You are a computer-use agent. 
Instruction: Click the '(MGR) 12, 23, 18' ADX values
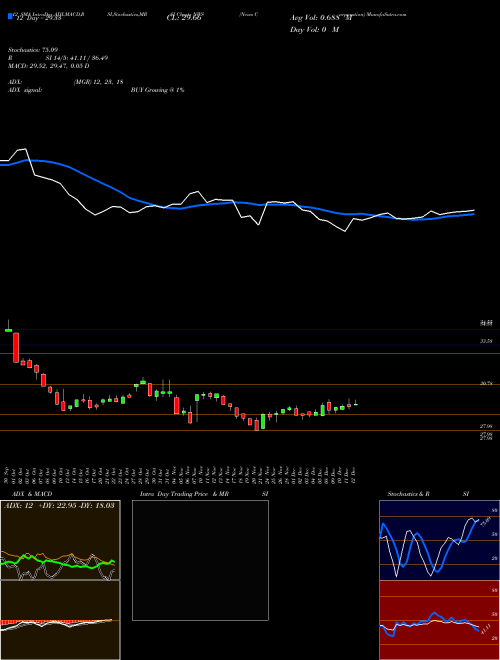tap(98, 82)
